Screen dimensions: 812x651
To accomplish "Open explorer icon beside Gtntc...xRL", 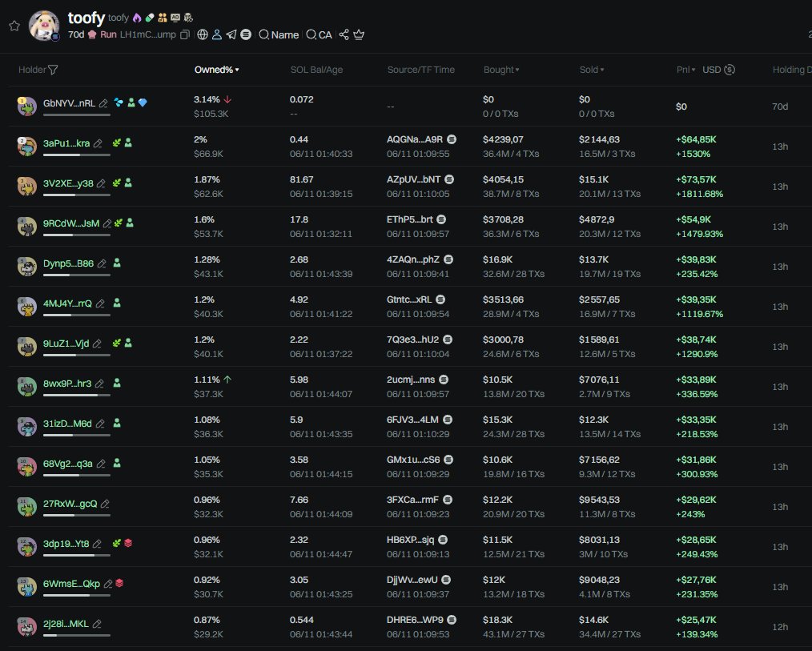I will [440, 299].
